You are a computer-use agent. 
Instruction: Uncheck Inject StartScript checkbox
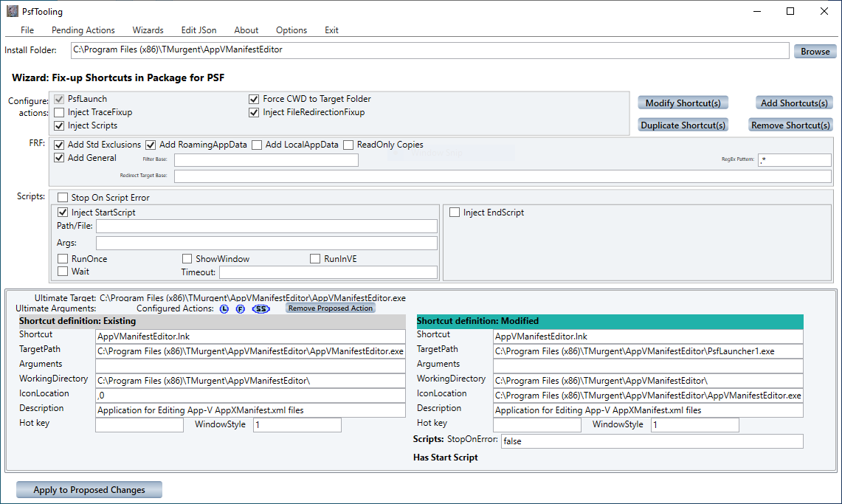63,212
